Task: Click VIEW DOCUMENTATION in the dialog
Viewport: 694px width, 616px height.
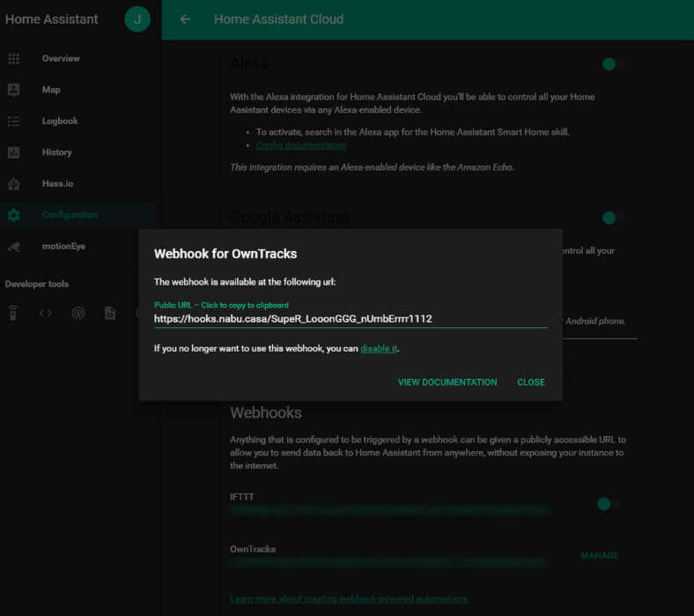Action: tap(447, 382)
